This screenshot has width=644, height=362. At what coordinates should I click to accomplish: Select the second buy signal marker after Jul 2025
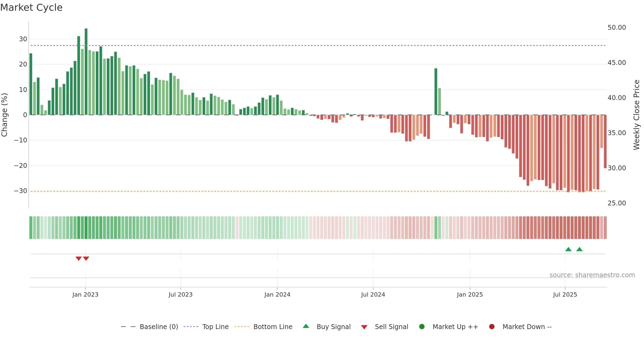pyautogui.click(x=579, y=249)
